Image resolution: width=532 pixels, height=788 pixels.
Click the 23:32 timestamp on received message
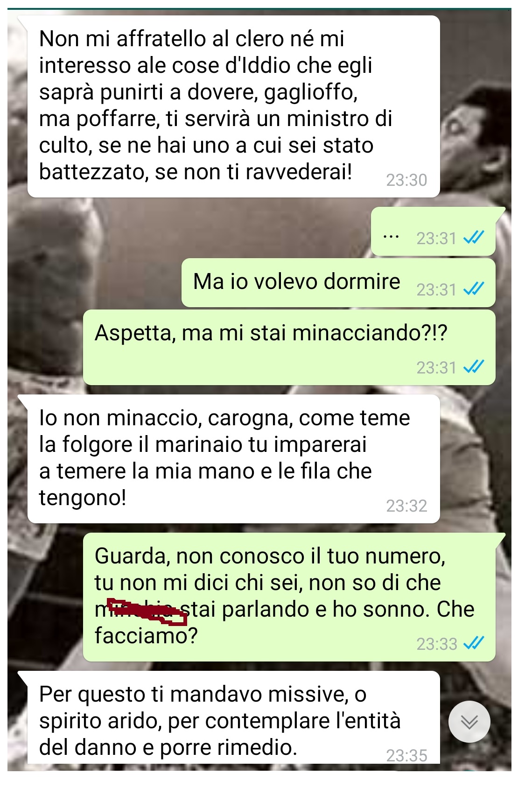pyautogui.click(x=406, y=506)
